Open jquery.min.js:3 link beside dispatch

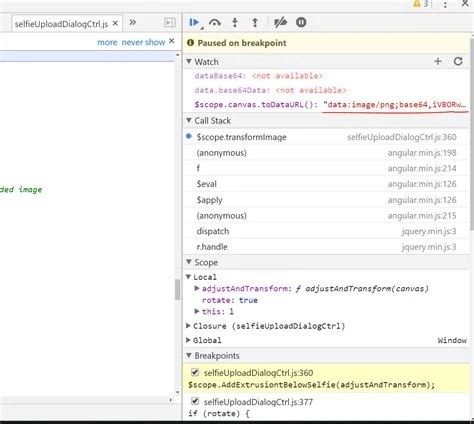[x=429, y=231]
